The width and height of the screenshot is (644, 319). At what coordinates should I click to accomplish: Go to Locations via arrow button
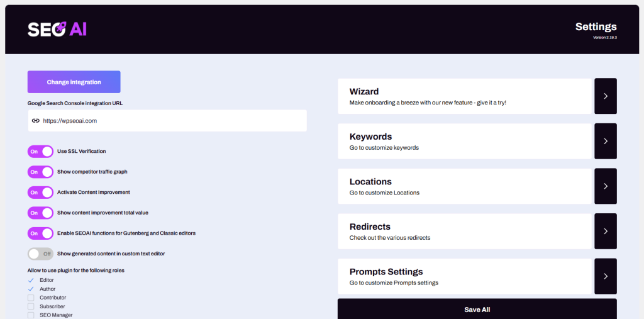(606, 186)
